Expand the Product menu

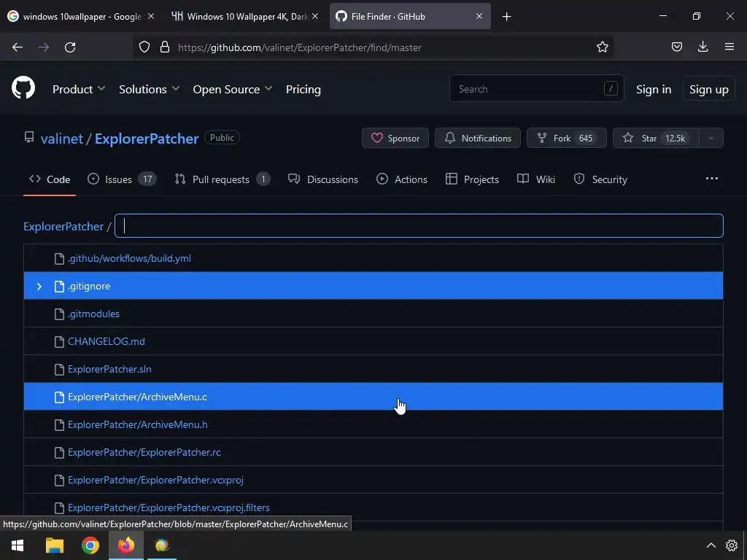tap(79, 89)
